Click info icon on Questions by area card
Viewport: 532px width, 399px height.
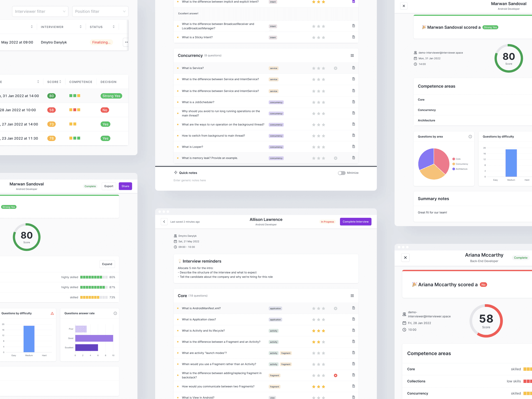click(x=470, y=137)
